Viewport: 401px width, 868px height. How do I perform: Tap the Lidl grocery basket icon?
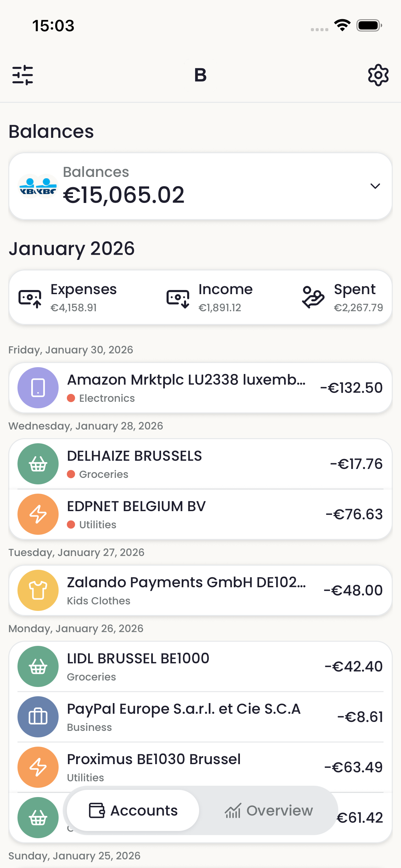click(x=38, y=666)
